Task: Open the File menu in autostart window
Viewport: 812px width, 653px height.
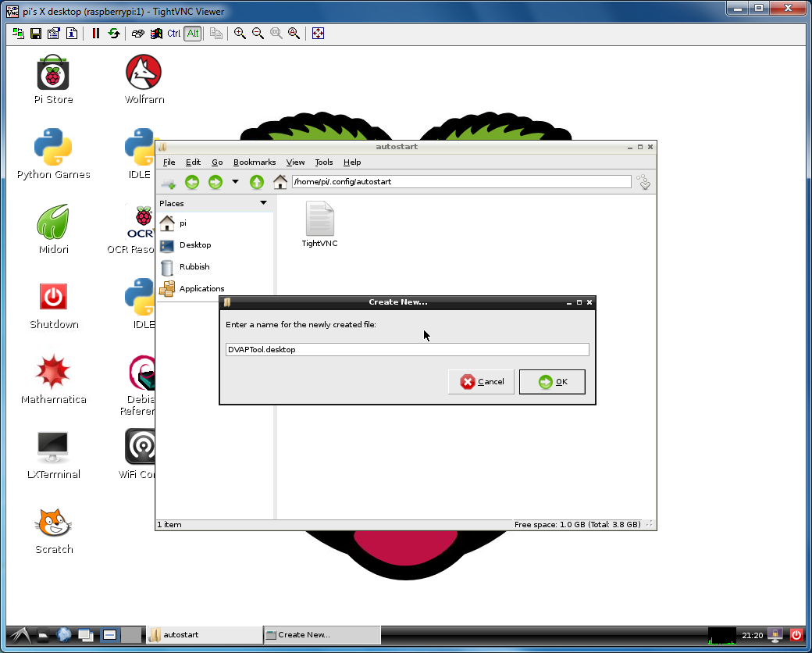Action: tap(169, 162)
